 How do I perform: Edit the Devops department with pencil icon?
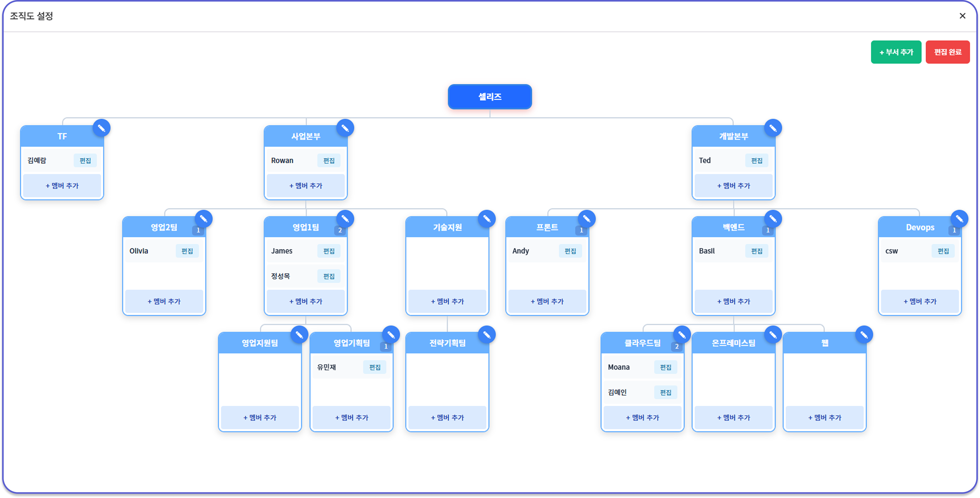(x=959, y=219)
